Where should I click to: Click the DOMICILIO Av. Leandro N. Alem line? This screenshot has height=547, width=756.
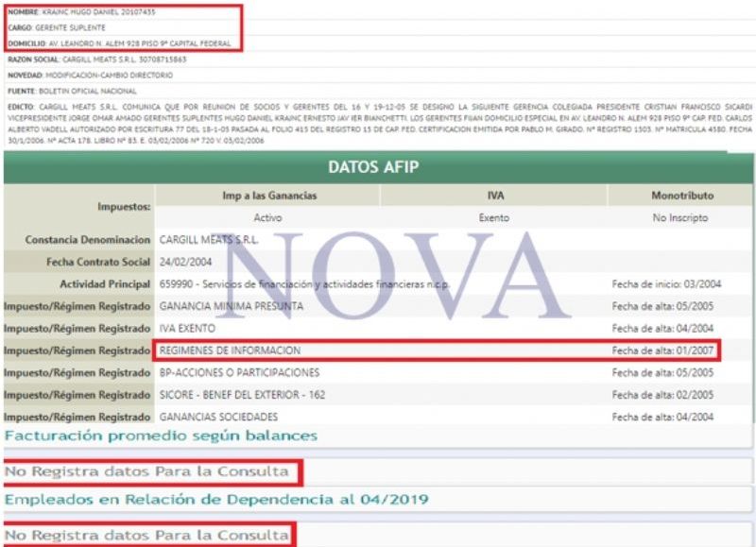tap(119, 43)
